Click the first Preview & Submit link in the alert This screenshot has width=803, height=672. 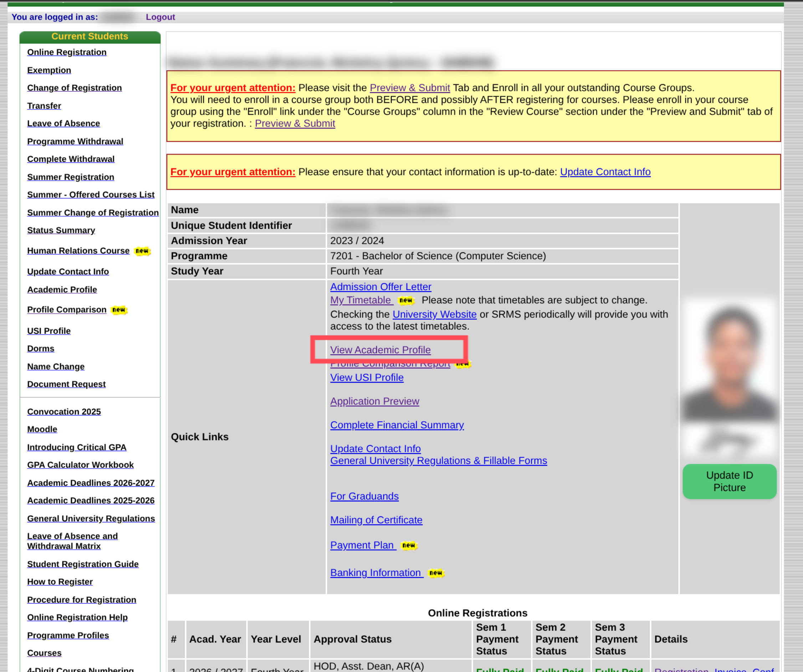tap(410, 88)
